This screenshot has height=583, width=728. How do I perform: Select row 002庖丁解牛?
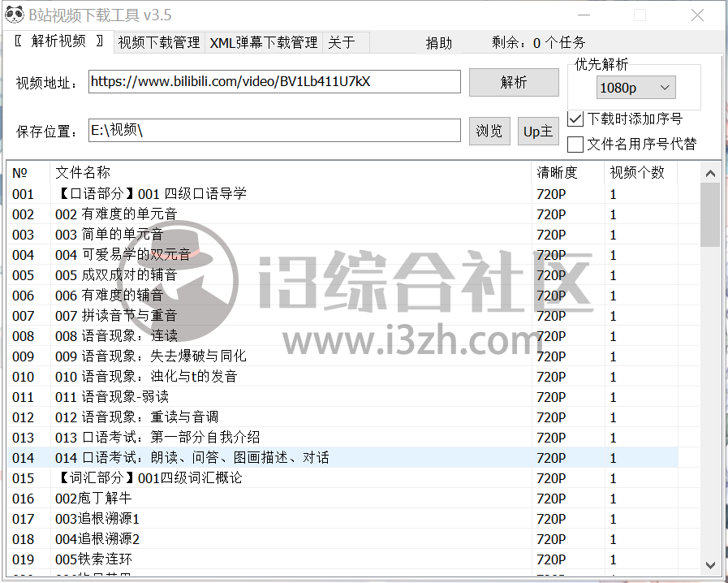342,499
